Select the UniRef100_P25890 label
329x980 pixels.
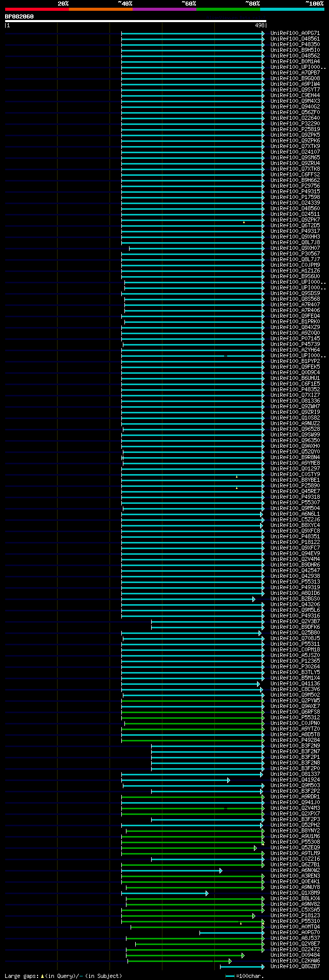pos(295,485)
